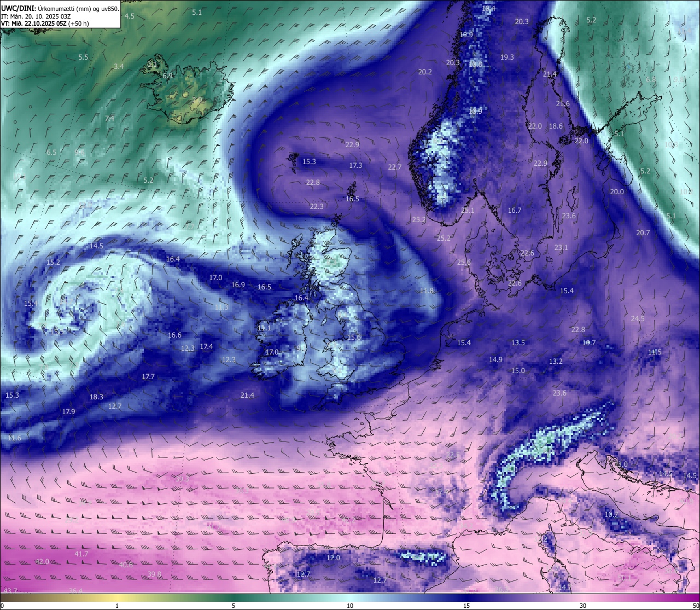Click the map value 19.3
The height and width of the screenshot is (610, 700).
coord(507,57)
